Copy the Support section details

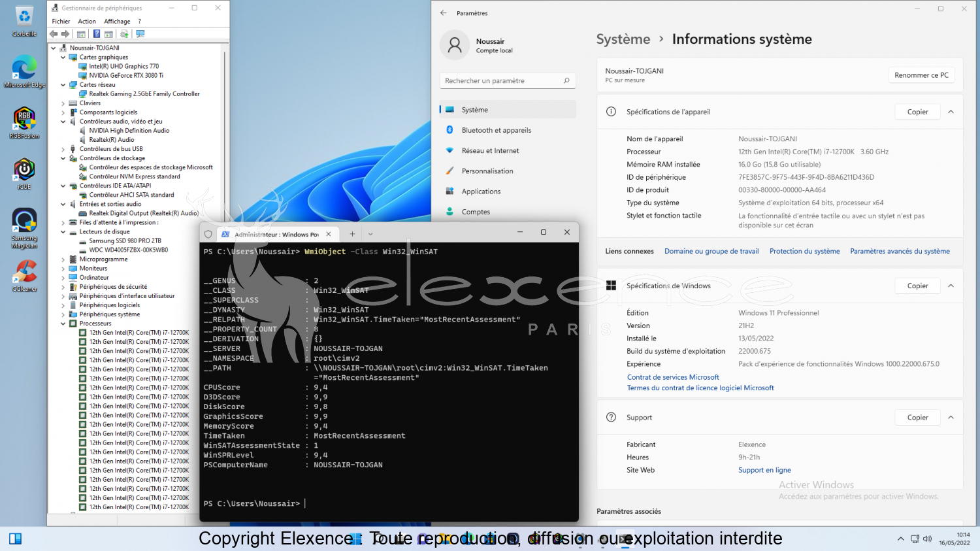917,417
